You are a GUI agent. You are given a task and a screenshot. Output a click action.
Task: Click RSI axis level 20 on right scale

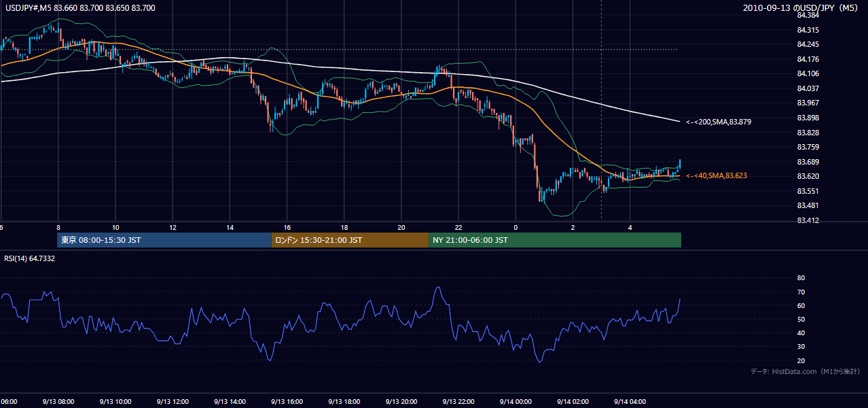click(x=801, y=360)
